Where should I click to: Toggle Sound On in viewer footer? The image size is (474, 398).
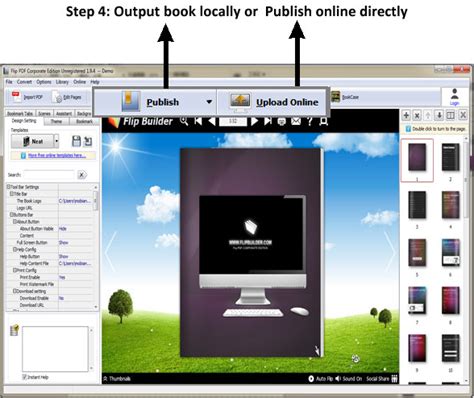349,379
